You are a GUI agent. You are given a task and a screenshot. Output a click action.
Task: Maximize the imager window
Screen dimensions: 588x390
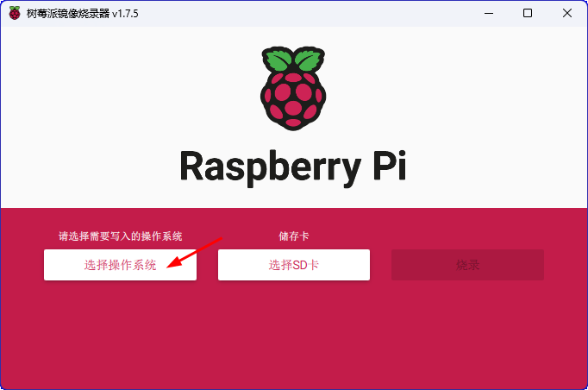528,13
